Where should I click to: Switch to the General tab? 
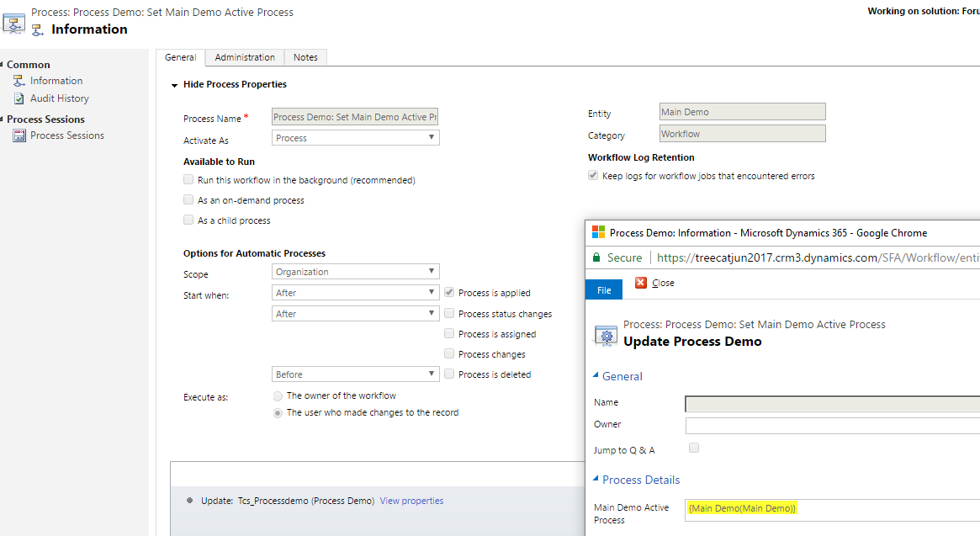point(181,57)
